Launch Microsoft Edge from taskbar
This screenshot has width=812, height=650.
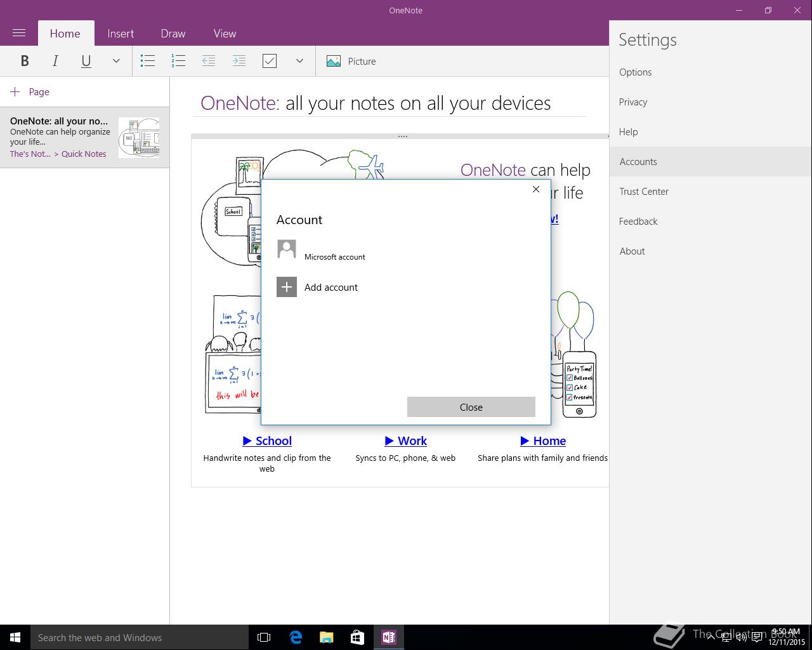pyautogui.click(x=296, y=637)
